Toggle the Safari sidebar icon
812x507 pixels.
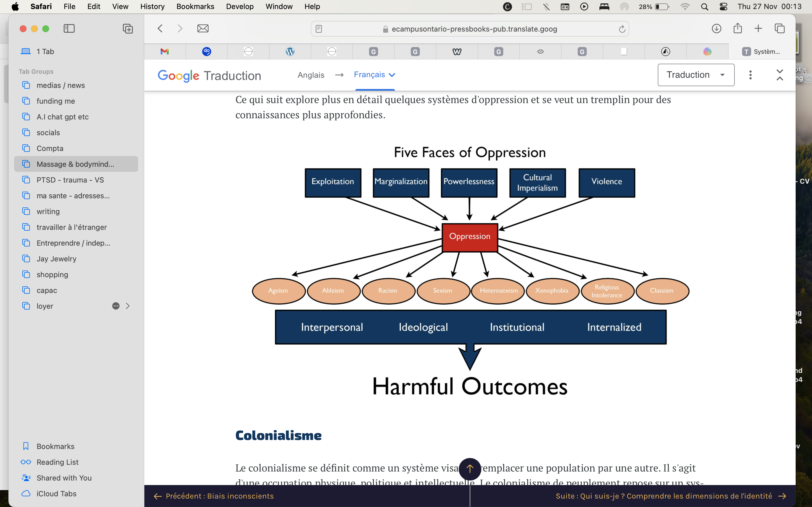(69, 28)
